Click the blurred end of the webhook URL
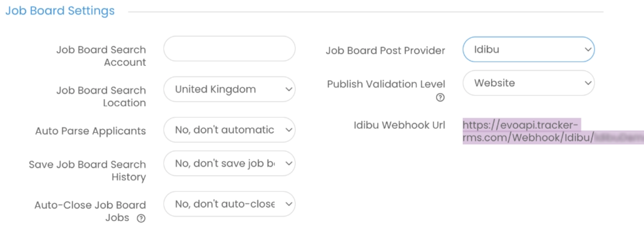644x229 pixels. (x=618, y=137)
